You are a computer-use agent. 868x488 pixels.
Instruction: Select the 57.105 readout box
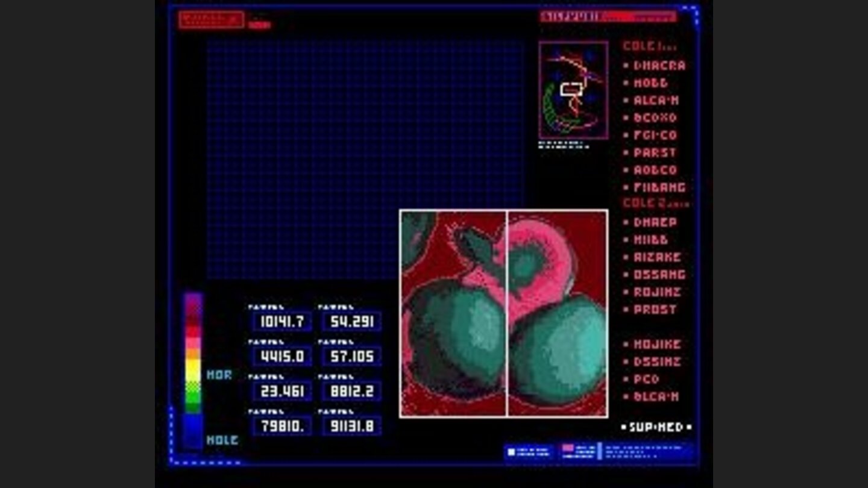tap(351, 357)
